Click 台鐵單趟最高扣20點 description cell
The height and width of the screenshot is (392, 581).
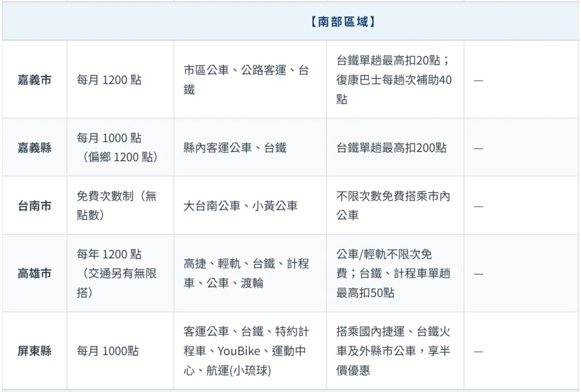point(394,80)
